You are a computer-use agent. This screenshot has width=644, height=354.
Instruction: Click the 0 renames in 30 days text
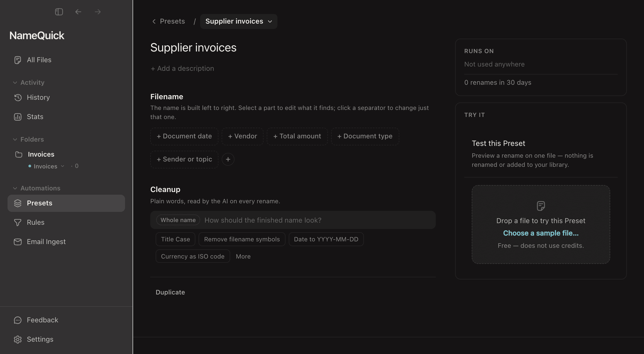pyautogui.click(x=498, y=82)
